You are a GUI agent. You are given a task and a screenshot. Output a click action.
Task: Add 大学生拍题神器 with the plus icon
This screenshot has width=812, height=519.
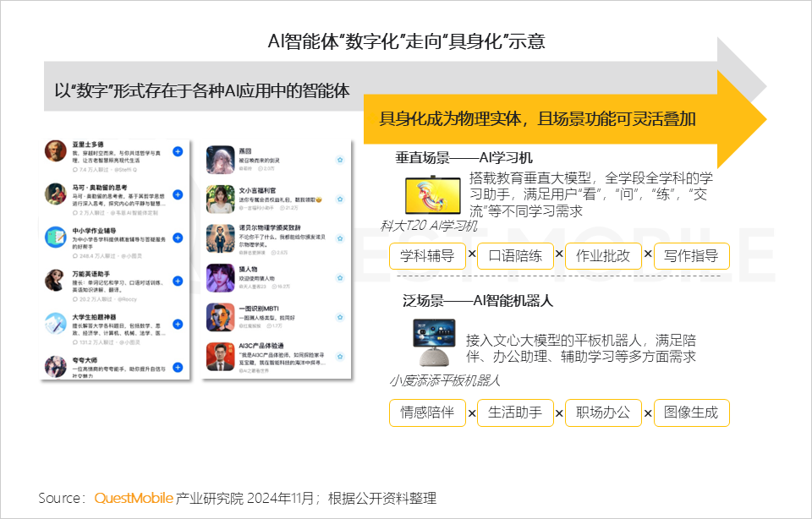[x=178, y=325]
